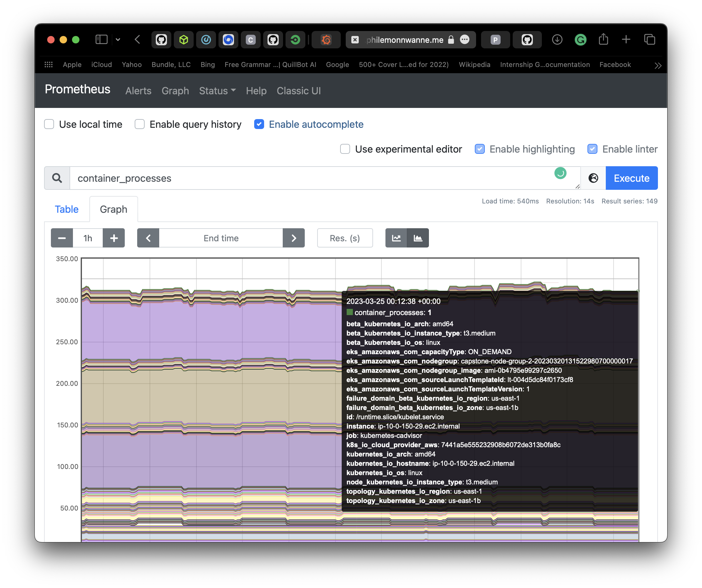This screenshot has height=588, width=702.
Task: Open the Apple bookmark
Action: click(x=72, y=65)
